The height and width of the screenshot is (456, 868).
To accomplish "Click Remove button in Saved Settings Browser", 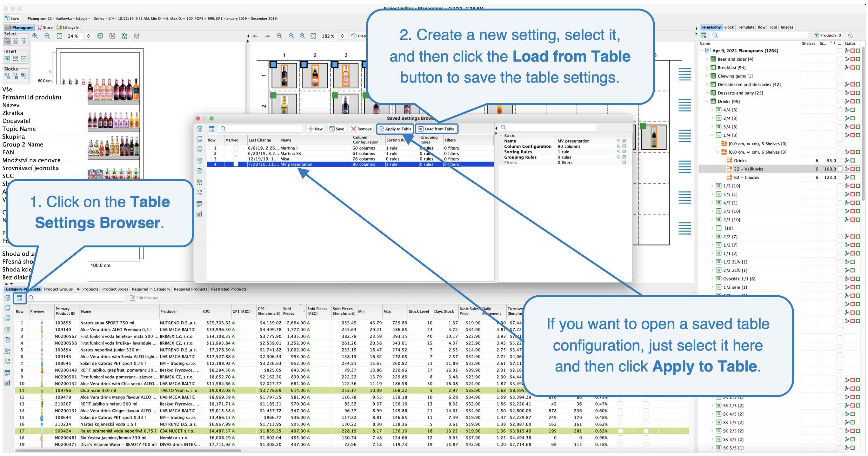I will tap(361, 129).
